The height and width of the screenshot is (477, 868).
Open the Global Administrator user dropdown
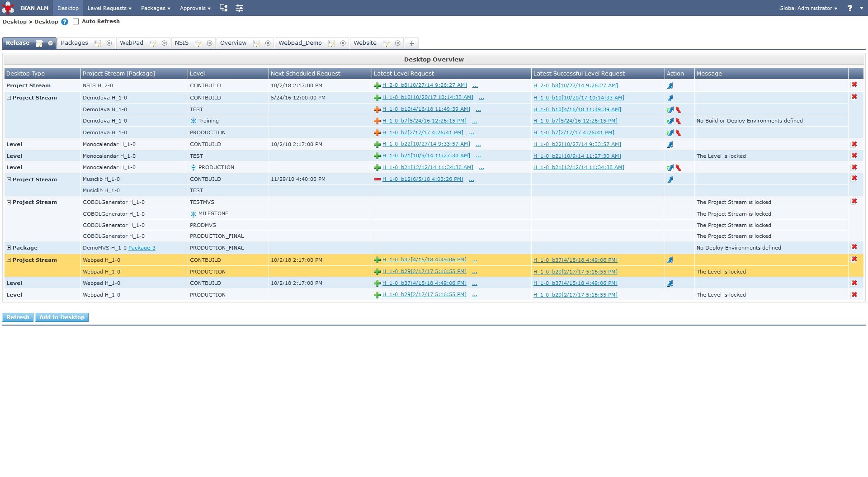pyautogui.click(x=808, y=8)
